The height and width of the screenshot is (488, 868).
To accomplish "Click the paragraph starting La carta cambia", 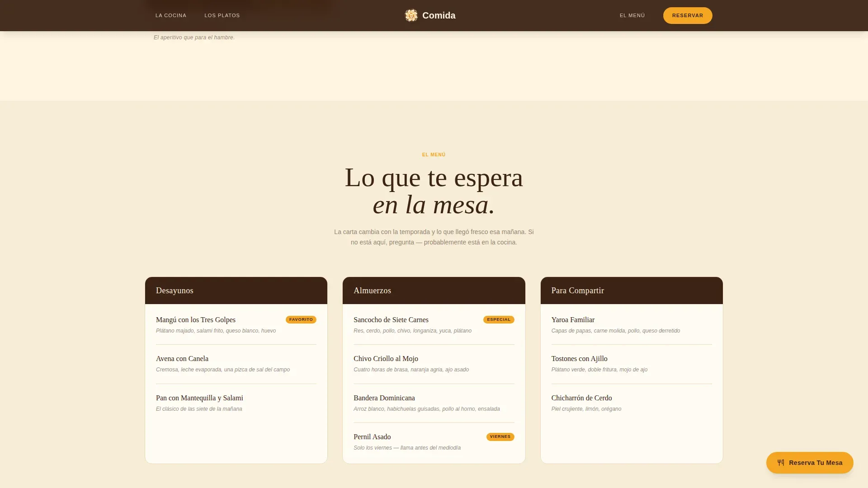I will pos(434,237).
